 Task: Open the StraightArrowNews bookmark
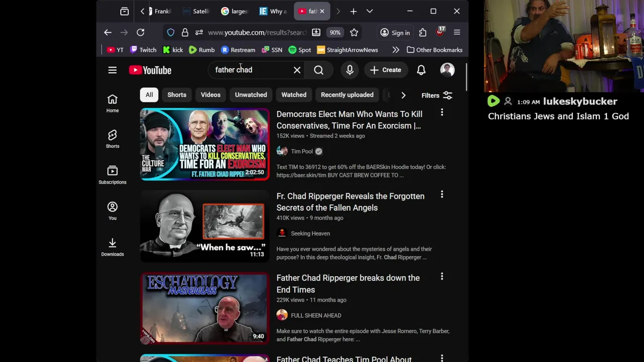coord(347,50)
